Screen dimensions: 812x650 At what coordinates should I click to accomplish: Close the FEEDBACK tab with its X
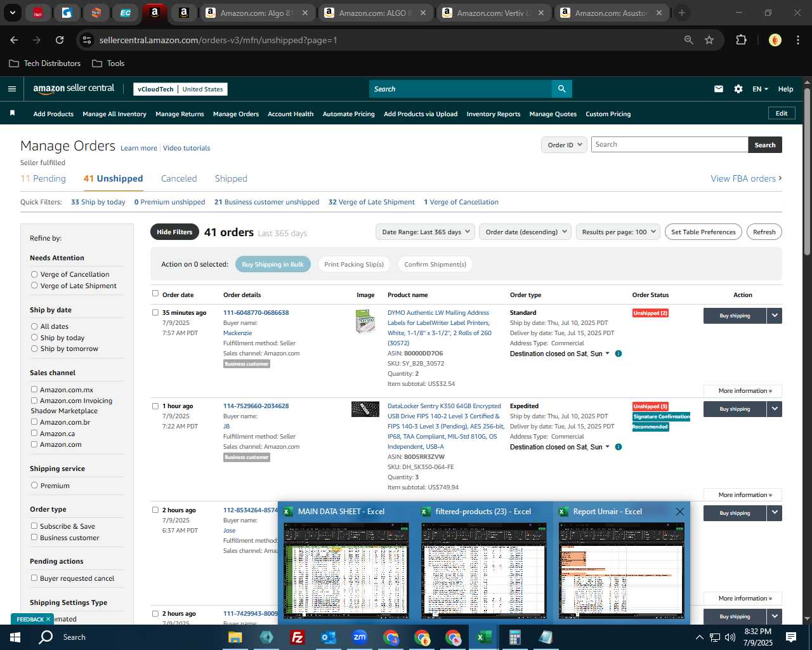[48, 619]
